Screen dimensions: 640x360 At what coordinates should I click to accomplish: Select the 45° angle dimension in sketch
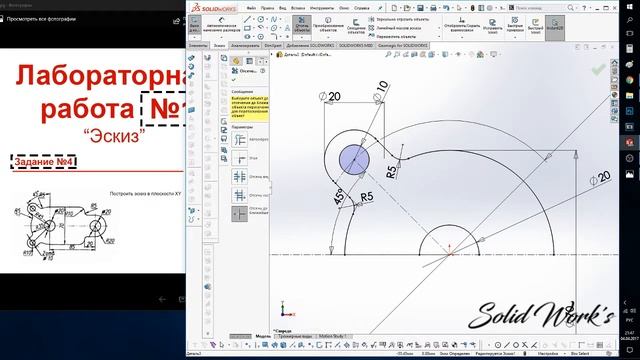pos(339,198)
